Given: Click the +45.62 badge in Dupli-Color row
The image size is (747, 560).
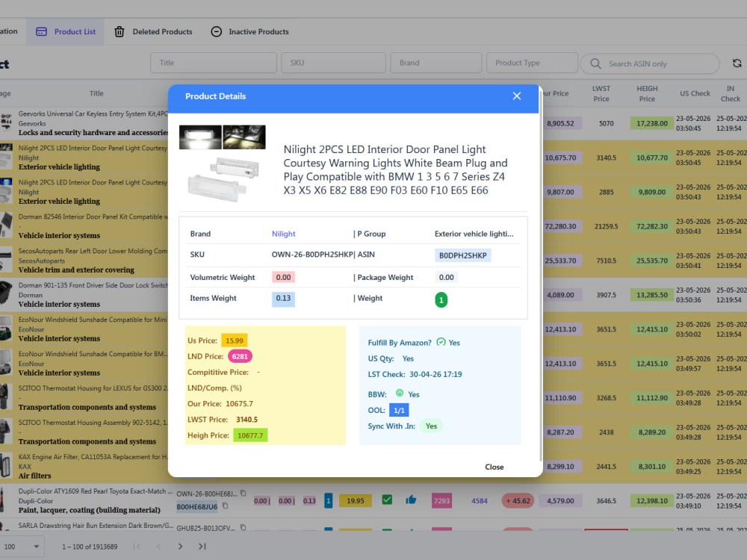Looking at the screenshot, I should [x=518, y=501].
